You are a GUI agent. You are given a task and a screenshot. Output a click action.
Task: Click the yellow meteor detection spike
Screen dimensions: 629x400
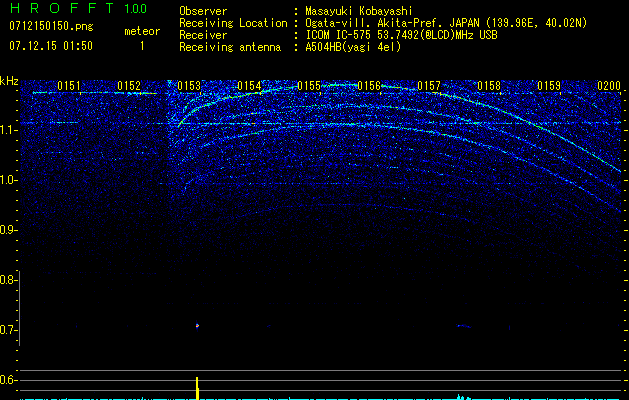point(197,388)
